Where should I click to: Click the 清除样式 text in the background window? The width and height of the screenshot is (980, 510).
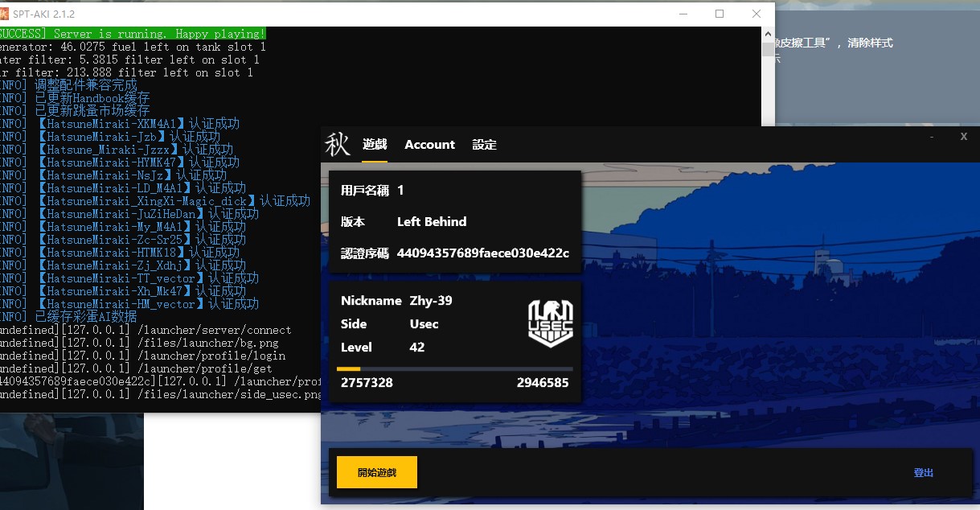(x=870, y=43)
